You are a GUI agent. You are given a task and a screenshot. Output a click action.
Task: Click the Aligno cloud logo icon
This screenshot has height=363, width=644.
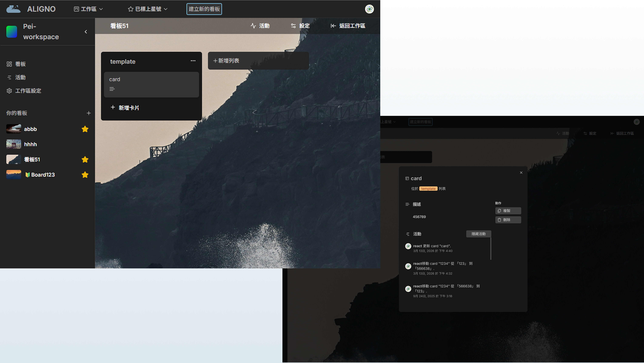click(14, 9)
